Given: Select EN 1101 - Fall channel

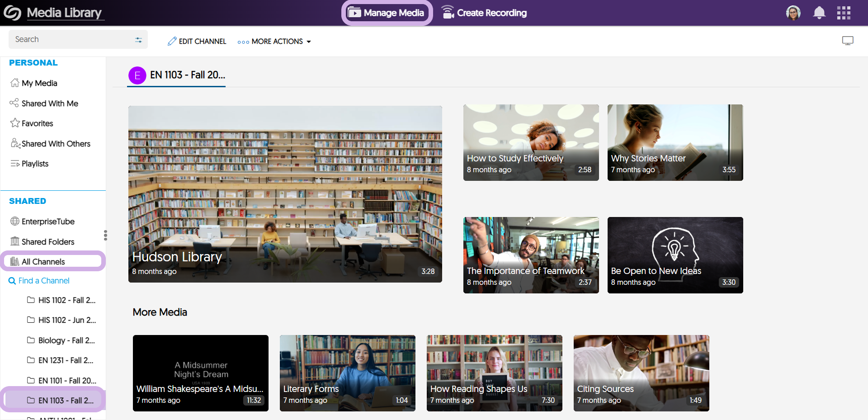Looking at the screenshot, I should (x=61, y=380).
